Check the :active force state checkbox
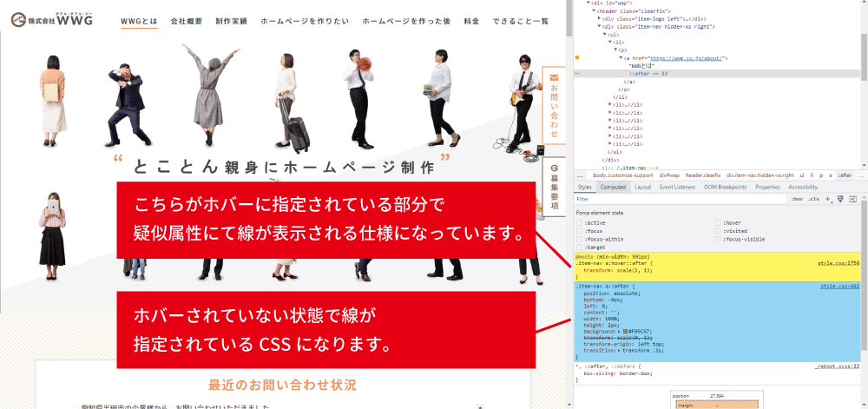Screen dimensions: 868x409 pos(580,223)
